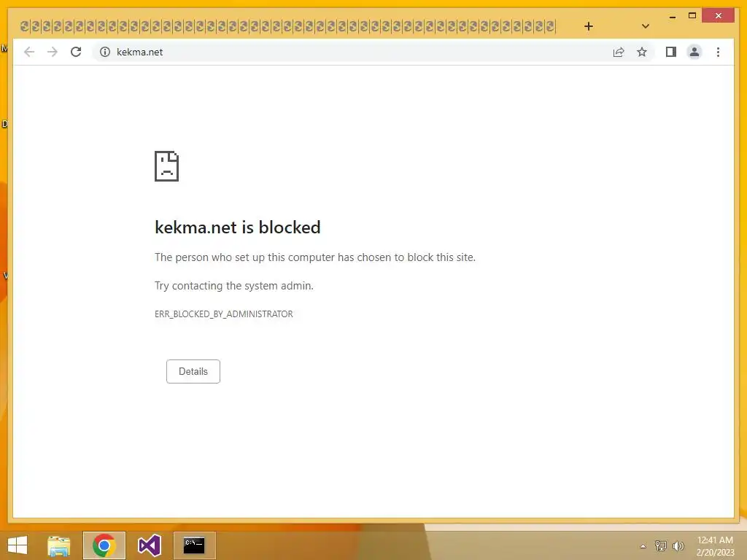747x560 pixels.
Task: Go back to previous page
Action: pyautogui.click(x=29, y=52)
